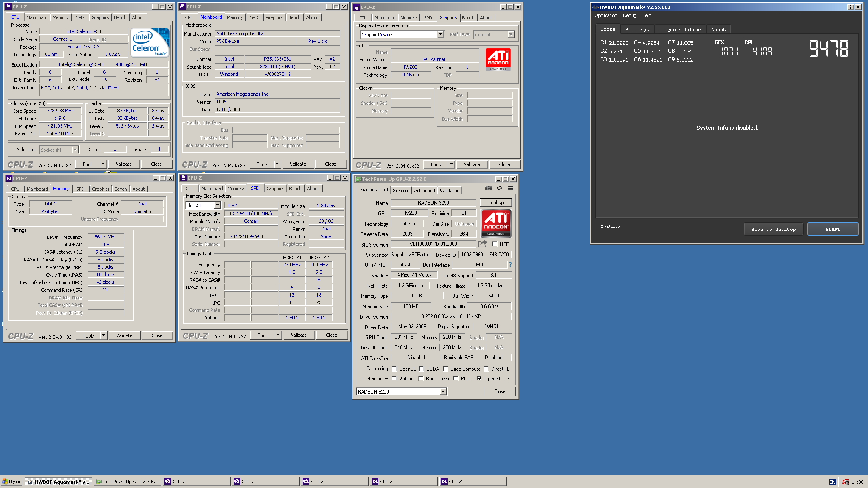The width and height of the screenshot is (868, 488).
Task: Open the Perf Level Current dropdown
Action: coord(511,35)
